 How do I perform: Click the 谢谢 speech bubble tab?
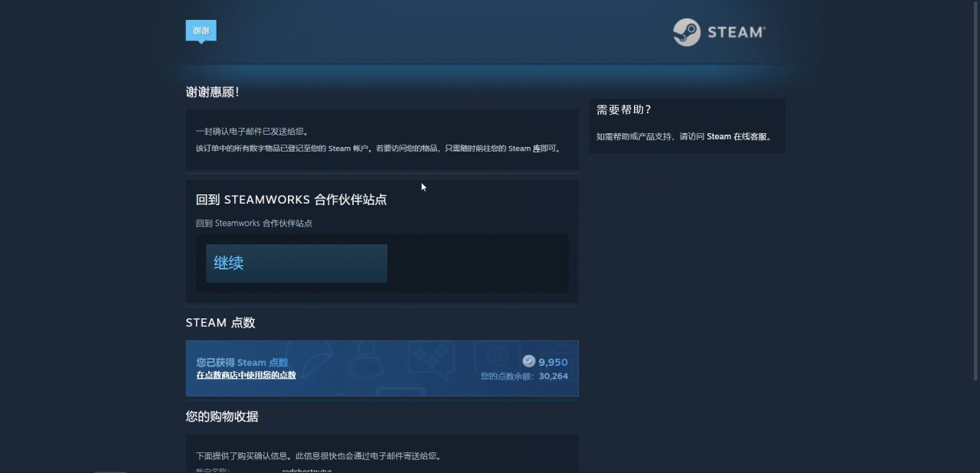pyautogui.click(x=201, y=31)
